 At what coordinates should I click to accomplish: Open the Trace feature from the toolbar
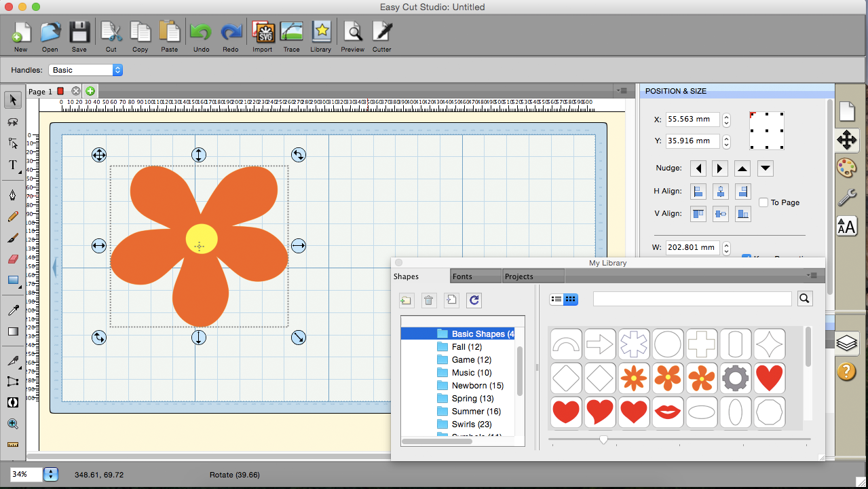click(291, 32)
